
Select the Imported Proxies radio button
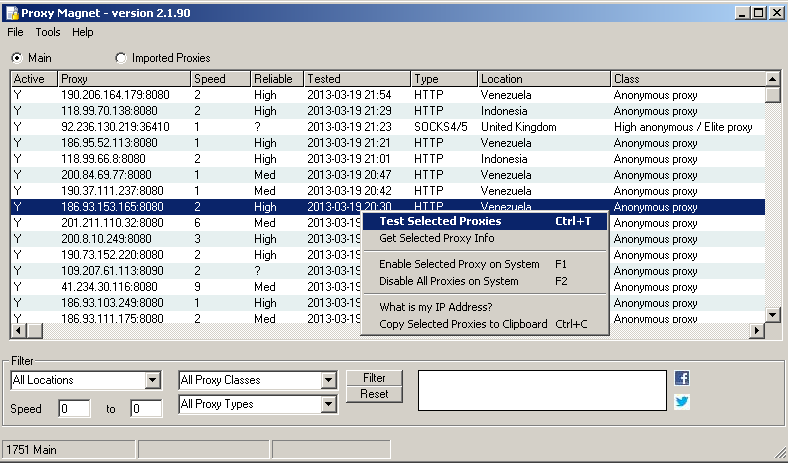point(121,58)
